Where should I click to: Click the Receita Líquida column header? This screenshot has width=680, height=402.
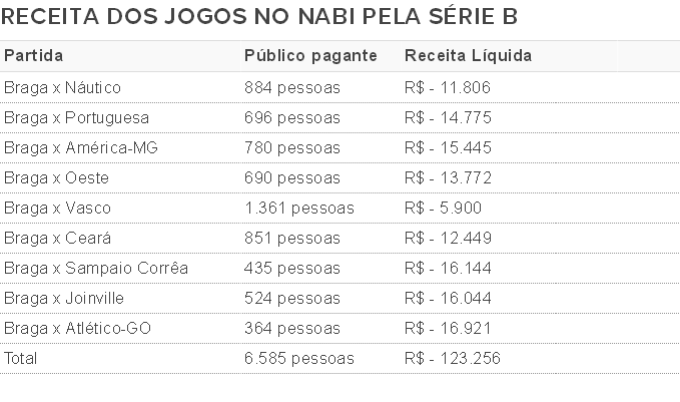(x=468, y=56)
